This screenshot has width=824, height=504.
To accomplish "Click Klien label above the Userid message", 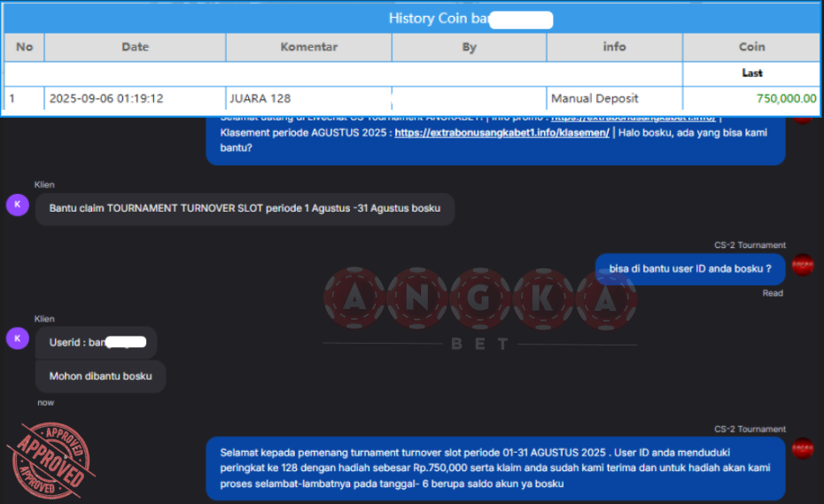I will point(44,319).
